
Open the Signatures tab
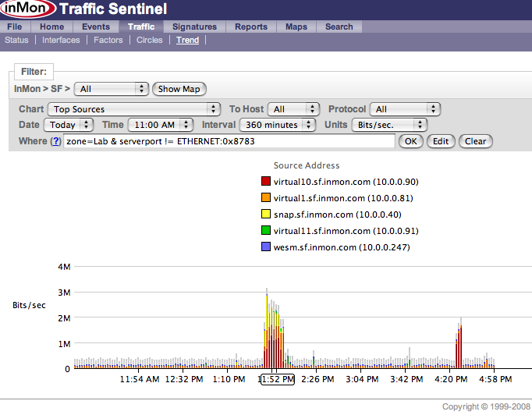[194, 27]
